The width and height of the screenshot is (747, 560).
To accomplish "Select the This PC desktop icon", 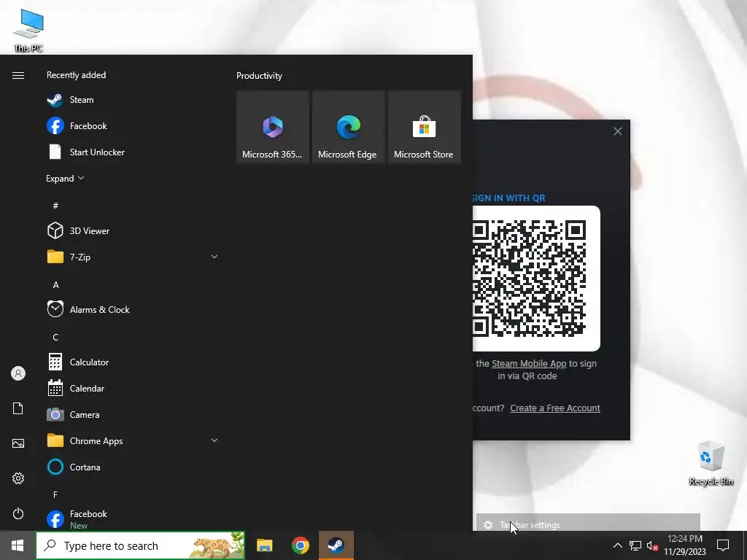I will tap(28, 31).
